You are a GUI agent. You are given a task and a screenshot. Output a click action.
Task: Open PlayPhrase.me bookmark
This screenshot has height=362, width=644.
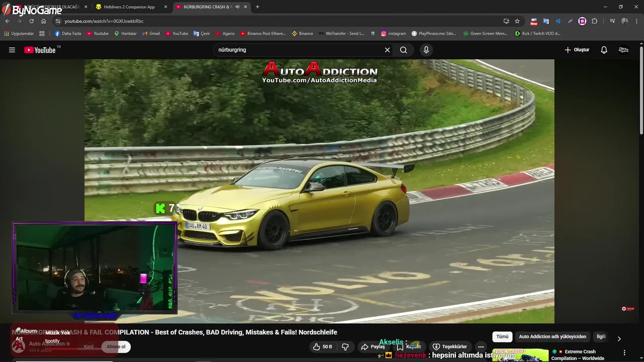click(x=434, y=34)
